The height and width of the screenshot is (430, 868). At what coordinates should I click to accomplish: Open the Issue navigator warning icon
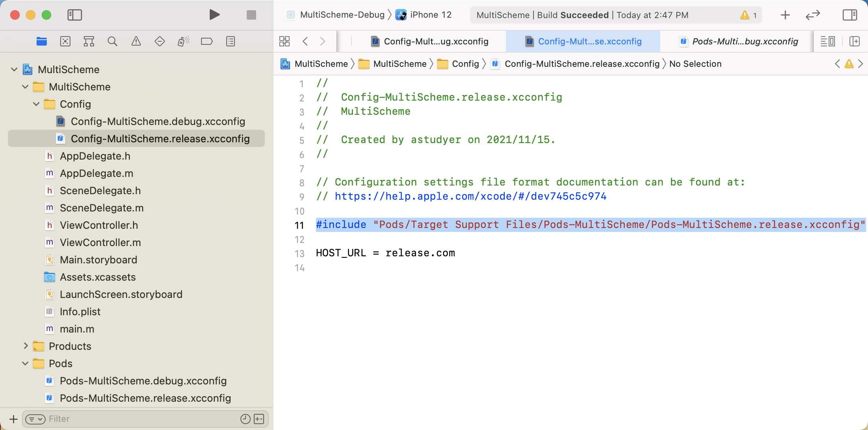136,41
